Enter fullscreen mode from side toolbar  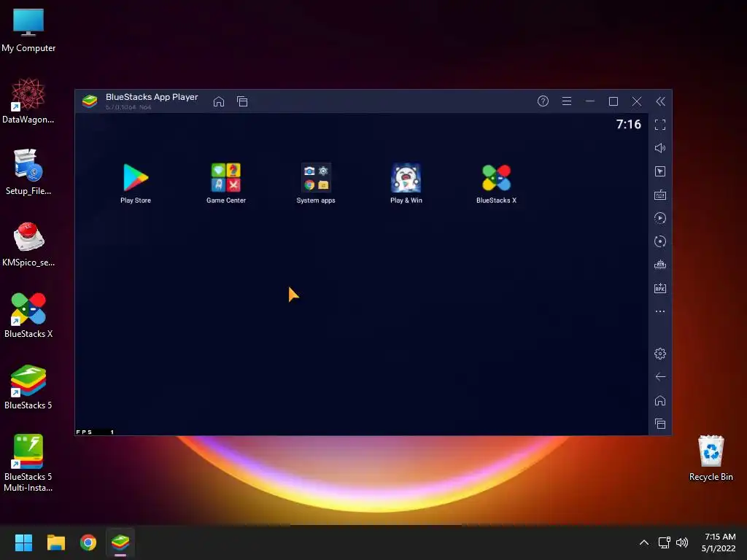(659, 125)
